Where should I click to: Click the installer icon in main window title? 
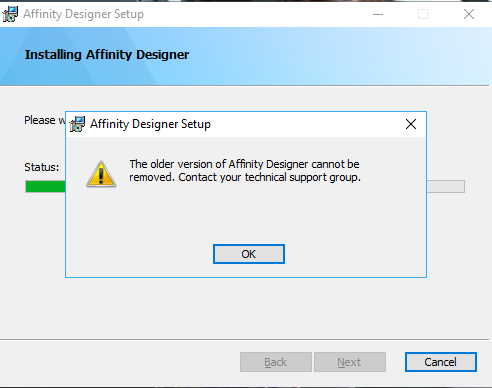click(x=10, y=14)
